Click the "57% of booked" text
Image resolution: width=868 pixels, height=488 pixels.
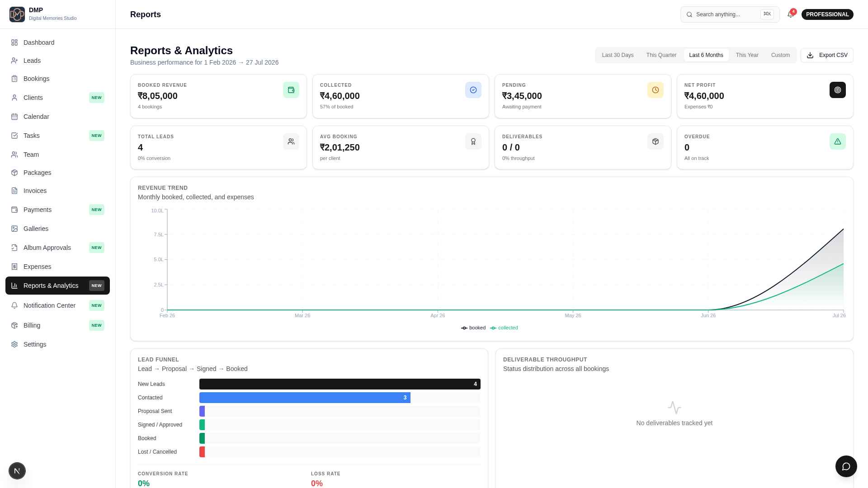pyautogui.click(x=337, y=107)
